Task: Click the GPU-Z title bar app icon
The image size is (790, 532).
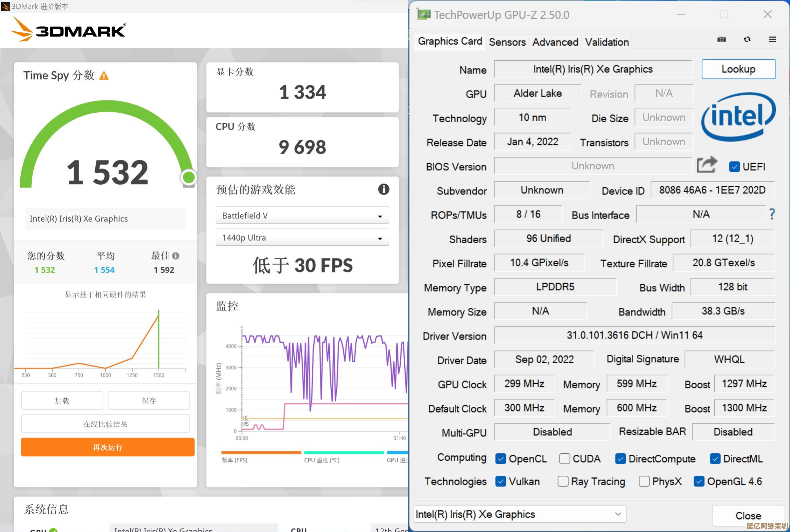Action: pyautogui.click(x=423, y=15)
